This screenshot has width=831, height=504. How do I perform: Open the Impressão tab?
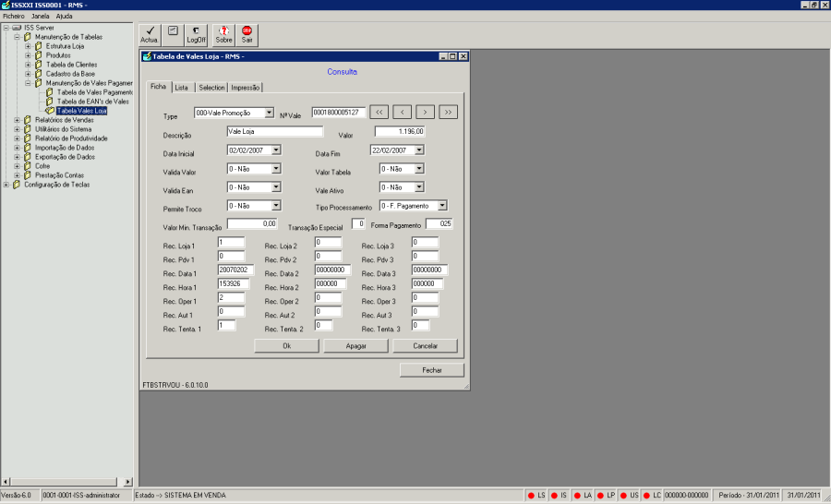coord(245,88)
